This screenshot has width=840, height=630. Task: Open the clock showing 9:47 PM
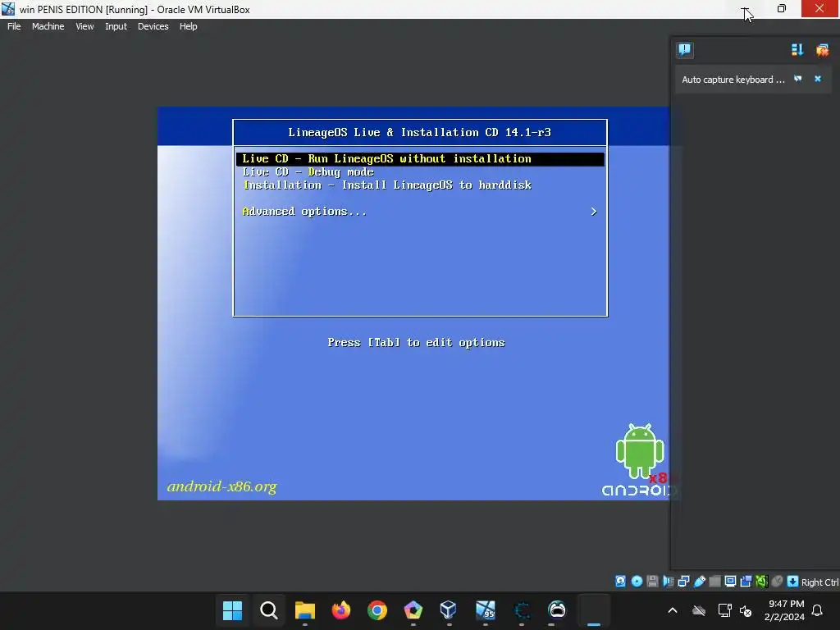point(785,610)
